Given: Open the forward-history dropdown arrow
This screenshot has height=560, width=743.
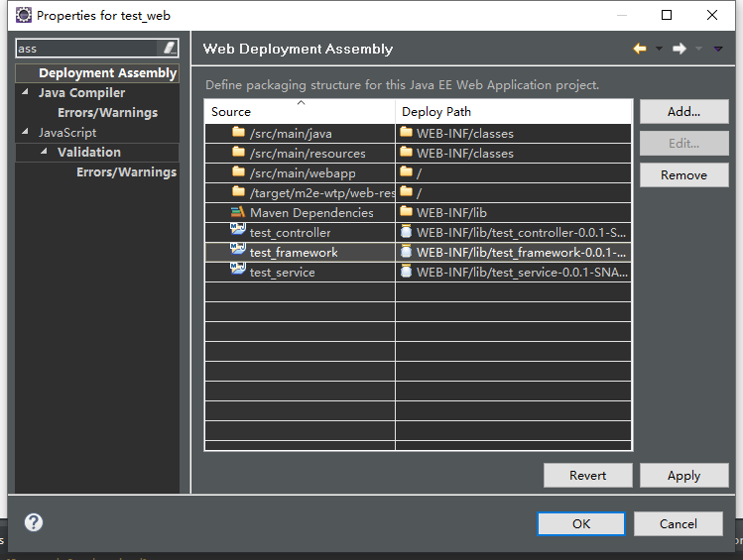Looking at the screenshot, I should [698, 49].
